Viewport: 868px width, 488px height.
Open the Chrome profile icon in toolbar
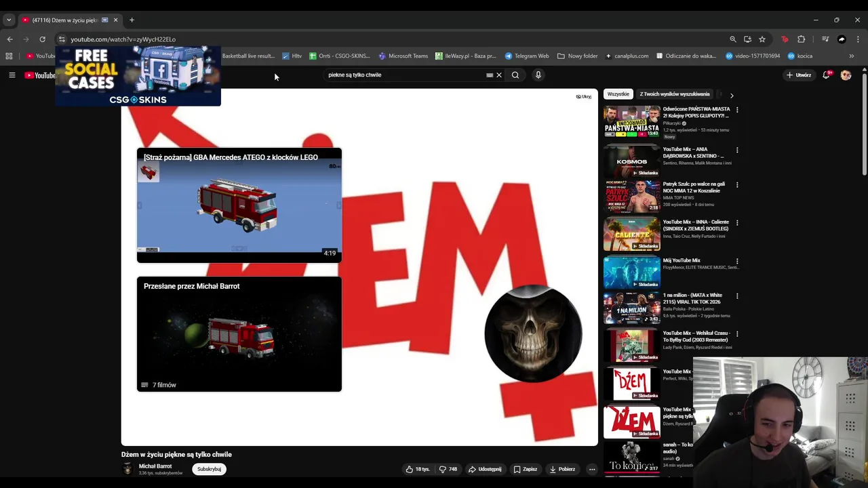coord(842,39)
